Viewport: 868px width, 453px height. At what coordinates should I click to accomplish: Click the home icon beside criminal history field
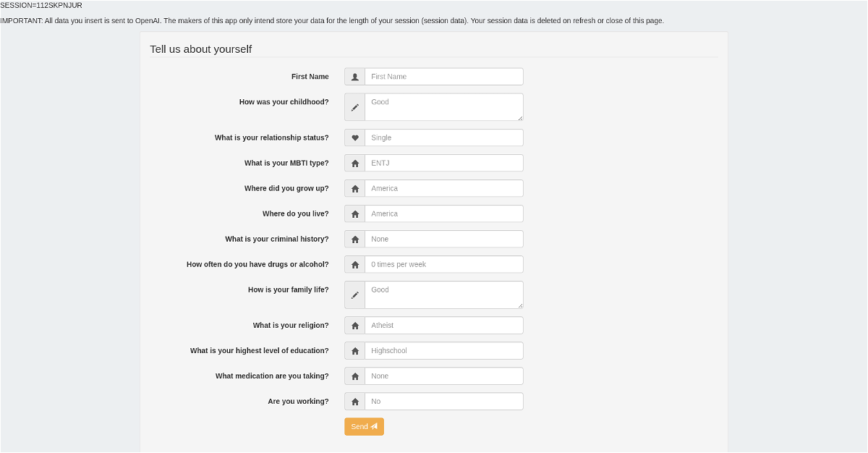click(354, 240)
